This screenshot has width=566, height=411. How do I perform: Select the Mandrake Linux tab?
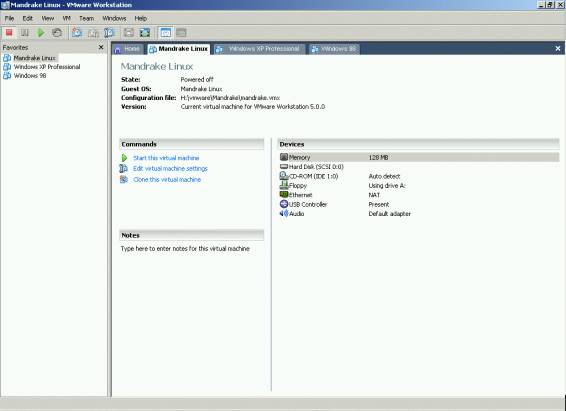pos(179,49)
